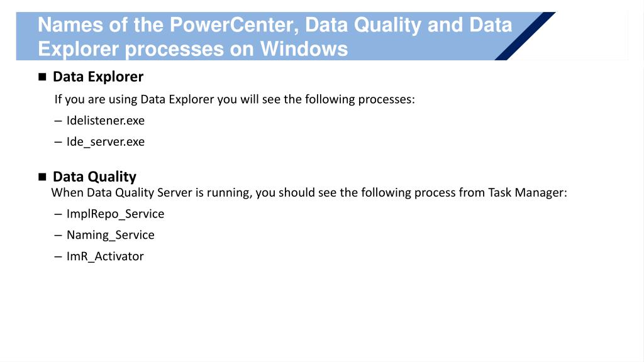Click the slide title heading text

click(275, 37)
